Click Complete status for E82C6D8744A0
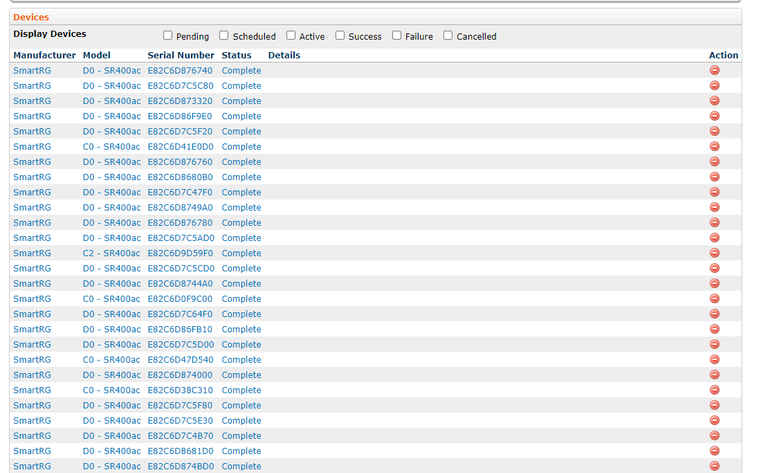The height and width of the screenshot is (473, 779). point(241,284)
